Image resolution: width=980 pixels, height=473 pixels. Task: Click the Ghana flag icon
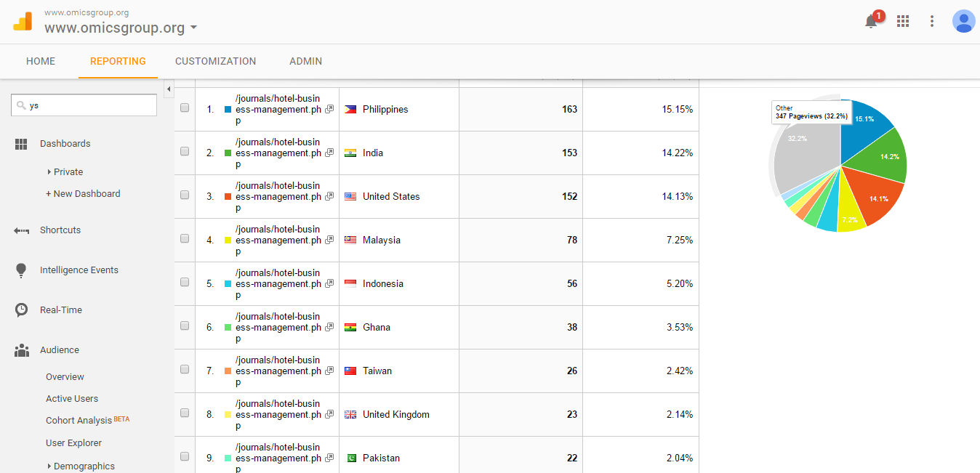350,328
